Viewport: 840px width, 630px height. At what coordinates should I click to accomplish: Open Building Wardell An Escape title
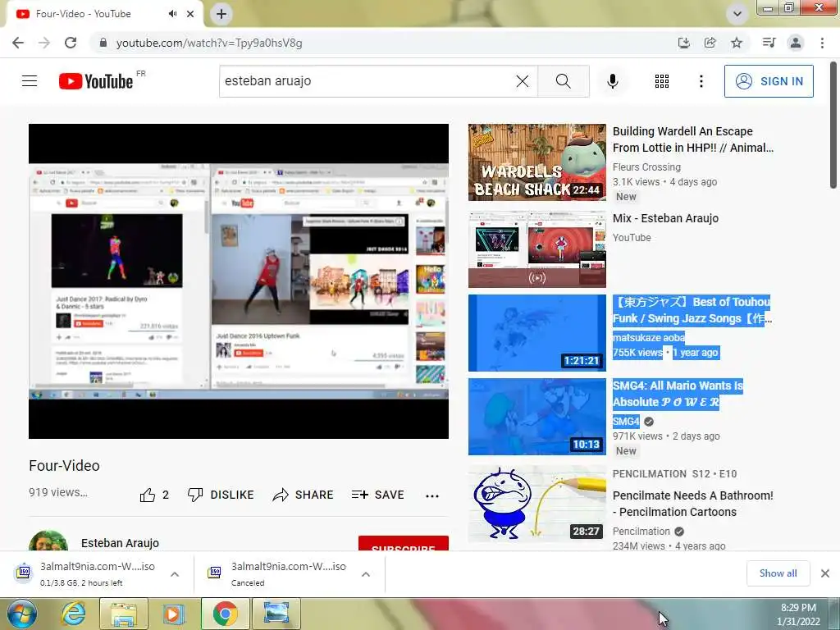click(x=693, y=139)
